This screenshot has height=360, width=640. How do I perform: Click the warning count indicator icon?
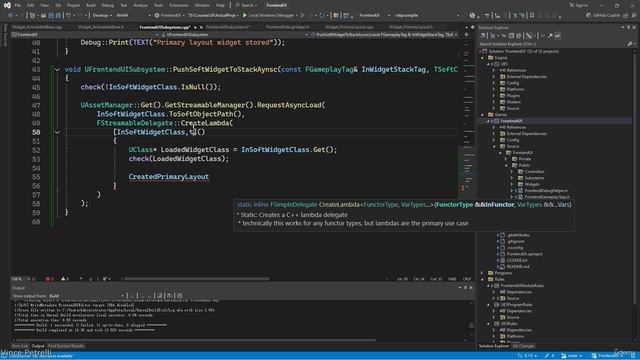pos(64,279)
